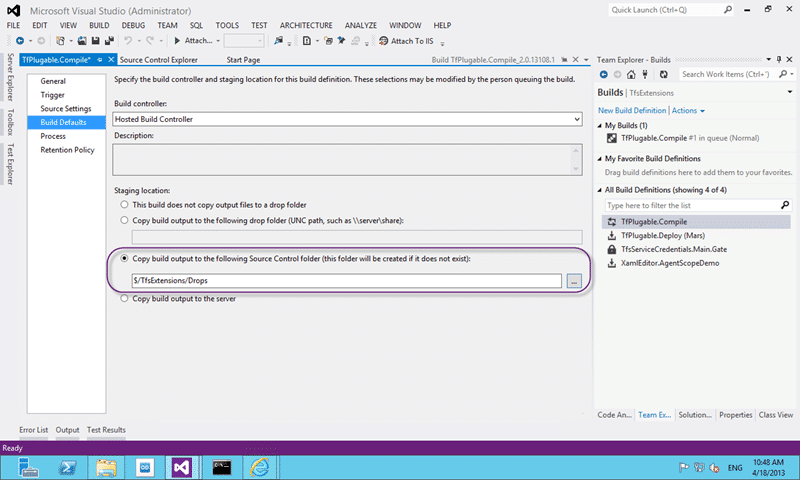This screenshot has width=800, height=480.
Task: Switch to Source Control Explorer tab
Action: (x=158, y=60)
